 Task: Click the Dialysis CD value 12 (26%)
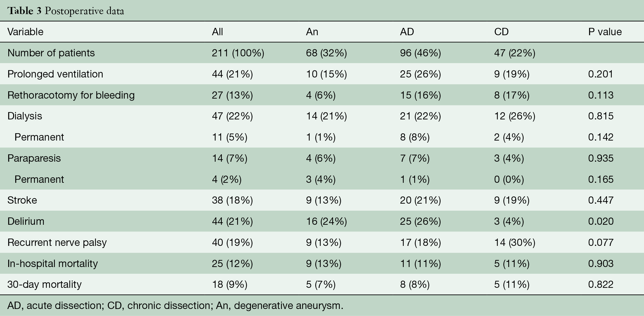515,116
